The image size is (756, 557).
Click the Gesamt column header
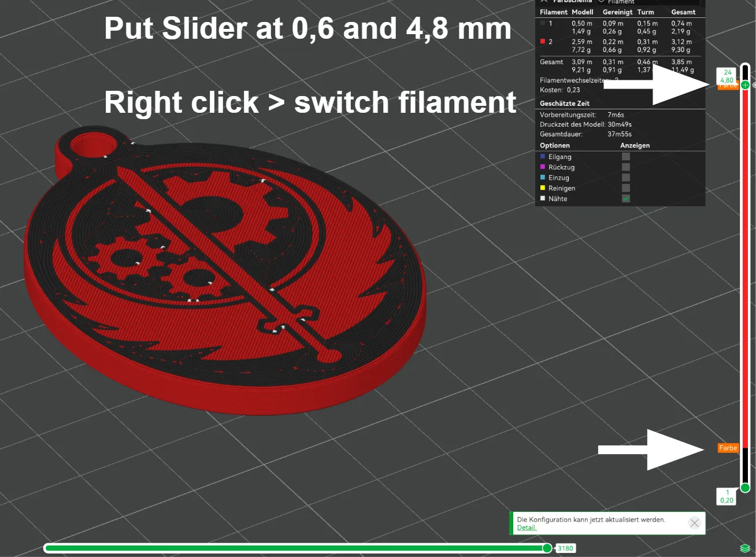[x=683, y=12]
